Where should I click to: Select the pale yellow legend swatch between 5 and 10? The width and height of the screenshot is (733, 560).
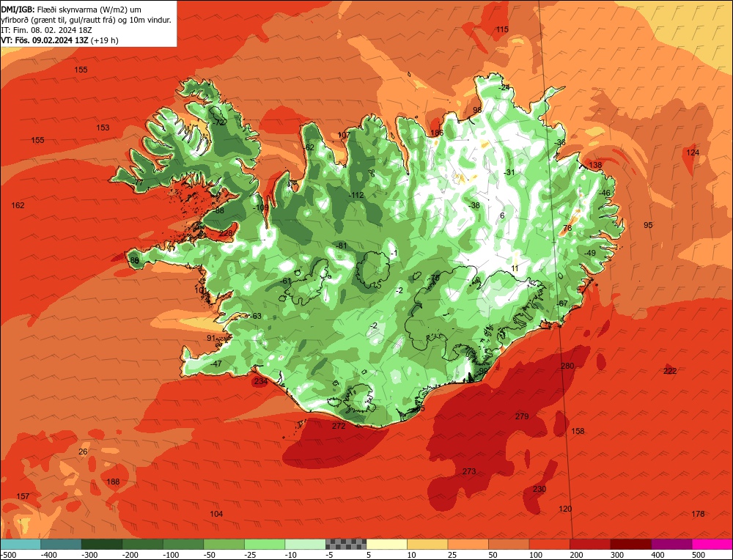(386, 545)
